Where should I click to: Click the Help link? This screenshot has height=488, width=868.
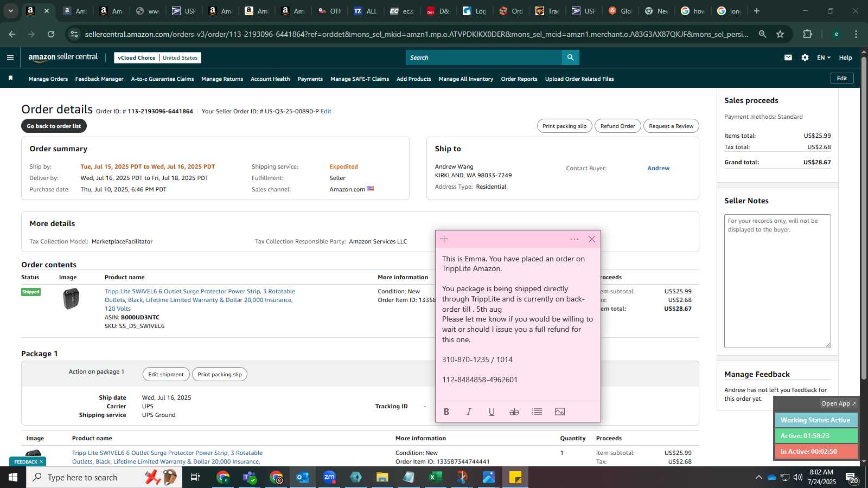845,57
